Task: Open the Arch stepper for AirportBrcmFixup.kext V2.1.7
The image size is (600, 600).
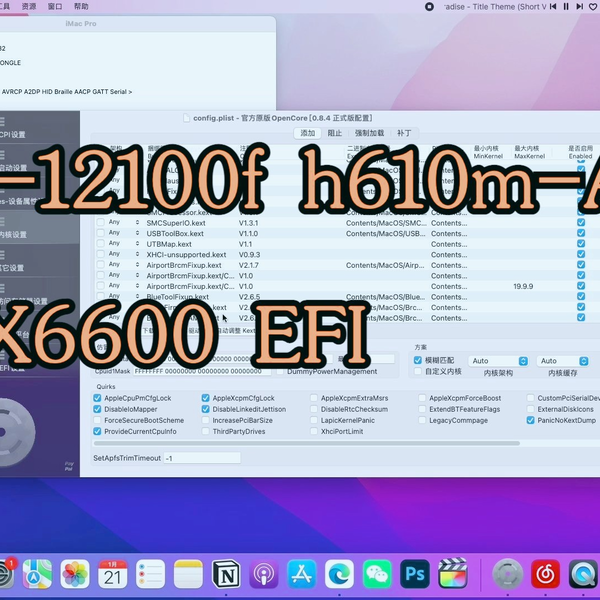Action: tap(137, 265)
